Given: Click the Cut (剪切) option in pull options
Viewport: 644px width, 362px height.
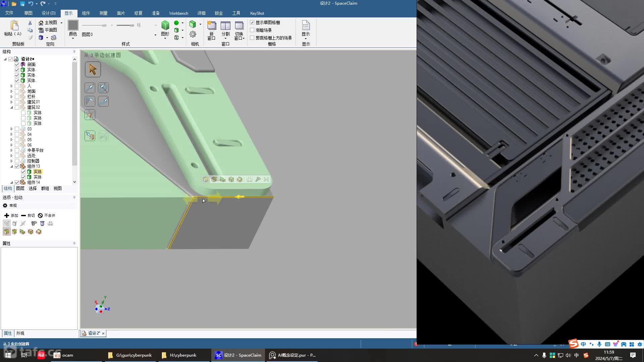Looking at the screenshot, I should 28,216.
